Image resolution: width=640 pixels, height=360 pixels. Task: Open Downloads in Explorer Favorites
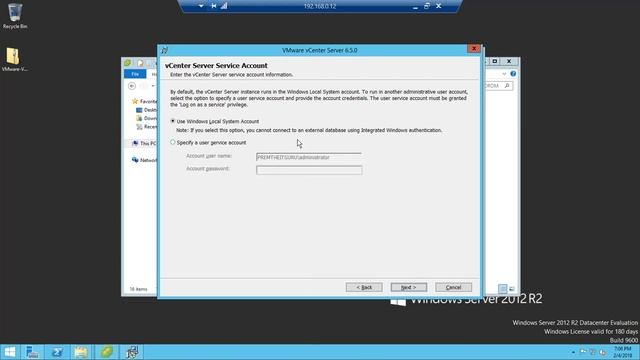(146, 118)
